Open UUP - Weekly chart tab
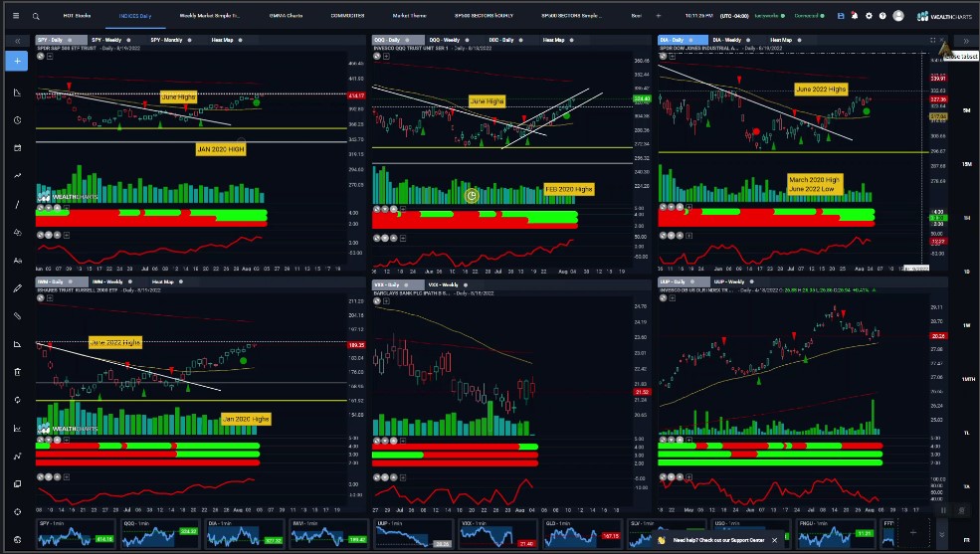980x554 pixels. pos(728,281)
